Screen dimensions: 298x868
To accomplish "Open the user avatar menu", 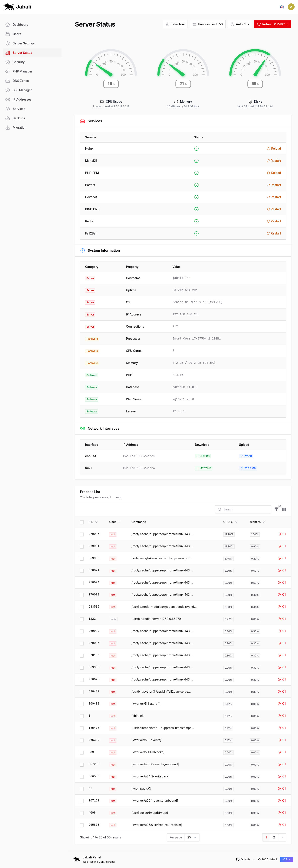I will point(291,7).
